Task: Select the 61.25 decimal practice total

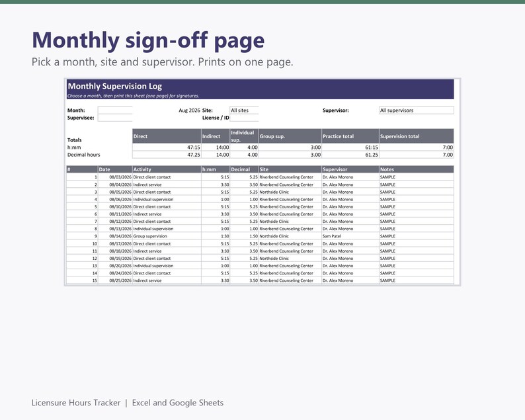Action: [x=350, y=155]
